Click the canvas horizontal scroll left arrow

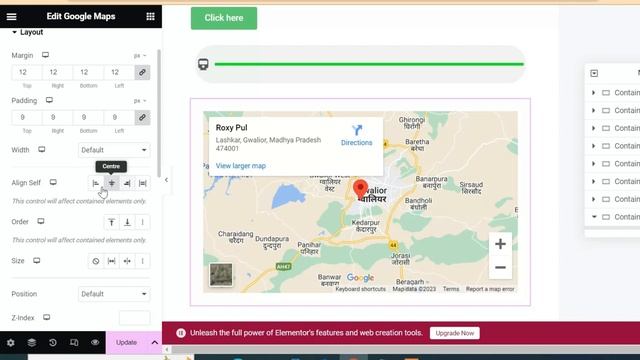167,349
